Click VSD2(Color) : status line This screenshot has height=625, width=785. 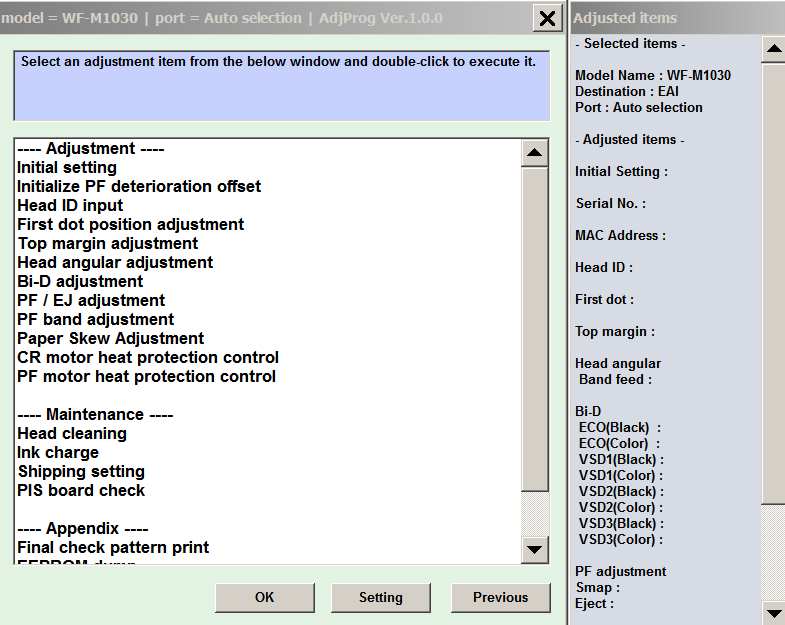(621, 508)
